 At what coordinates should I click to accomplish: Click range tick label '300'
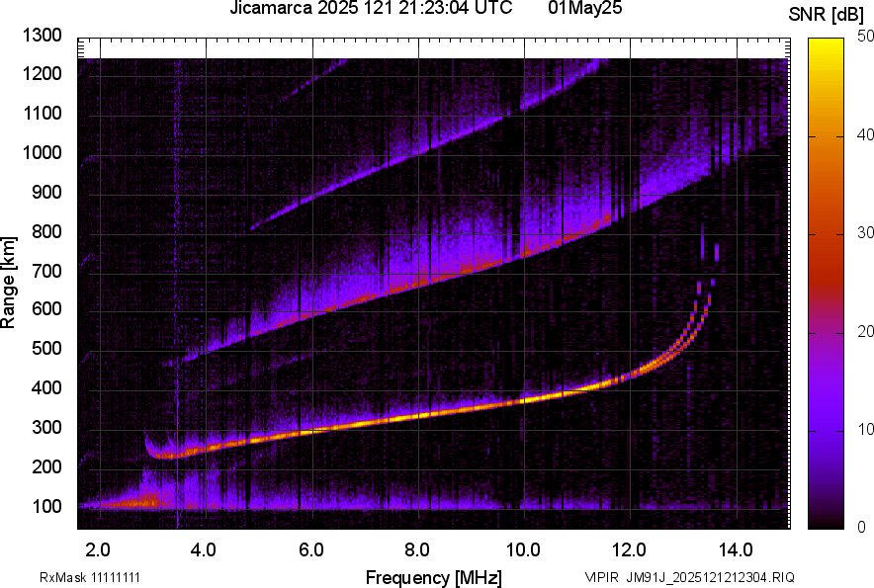point(46,428)
